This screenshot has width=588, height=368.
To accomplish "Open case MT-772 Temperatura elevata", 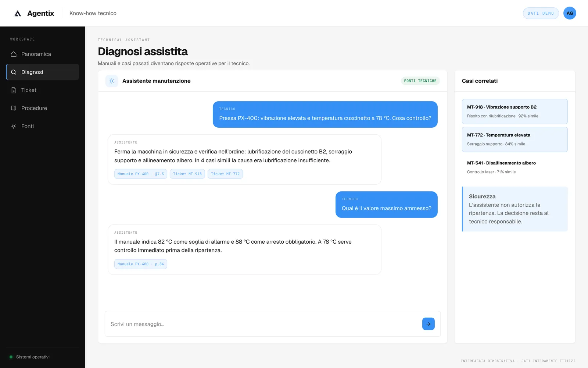I will pos(515,139).
